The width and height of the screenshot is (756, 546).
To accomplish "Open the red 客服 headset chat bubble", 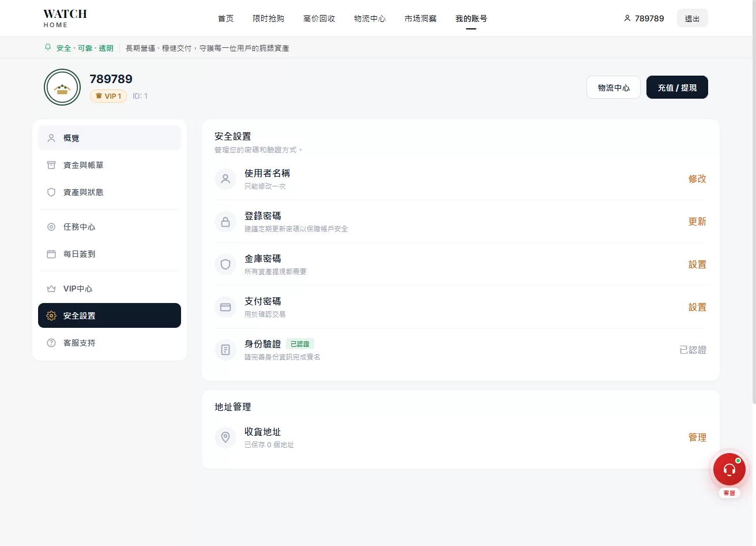I will pos(729,469).
